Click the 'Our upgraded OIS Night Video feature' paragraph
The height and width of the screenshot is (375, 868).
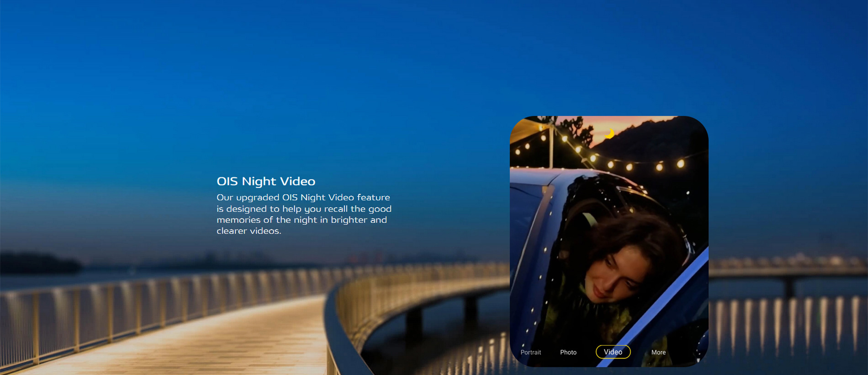click(x=304, y=214)
